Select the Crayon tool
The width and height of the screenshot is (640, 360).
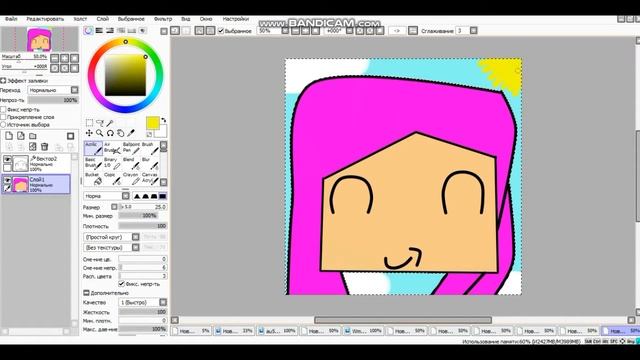(x=131, y=178)
